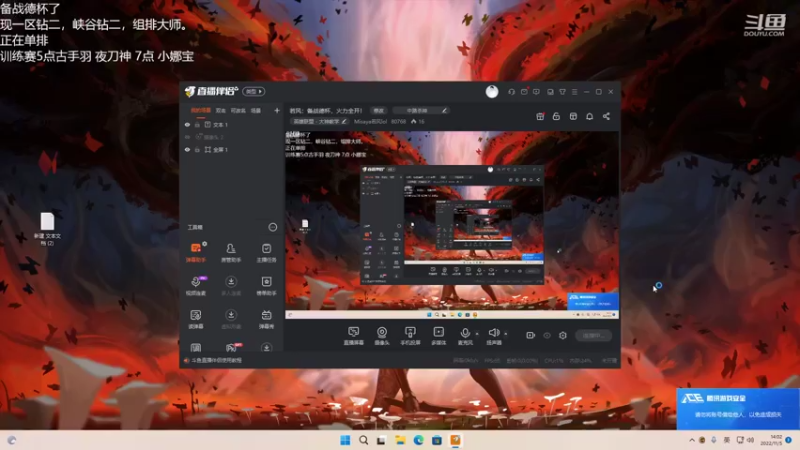800x450 pixels.
Task: Toggle the lock on 全屏 1 source
Action: click(197, 150)
